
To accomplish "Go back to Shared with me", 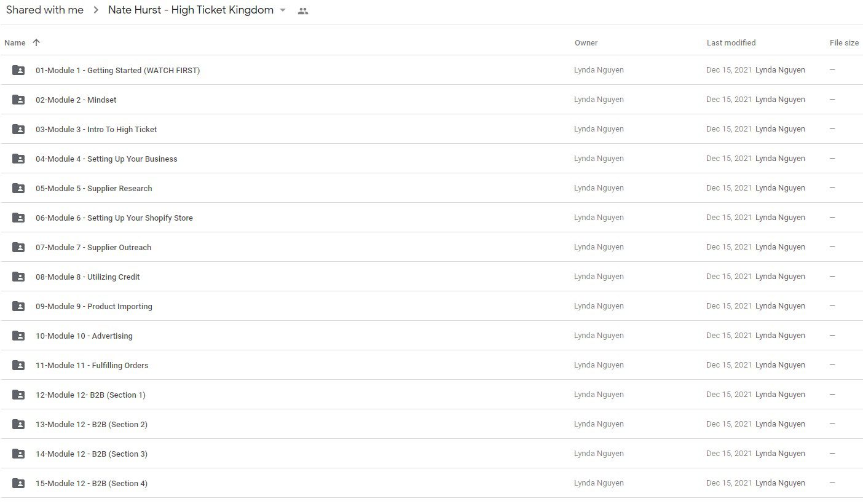I will coord(45,10).
